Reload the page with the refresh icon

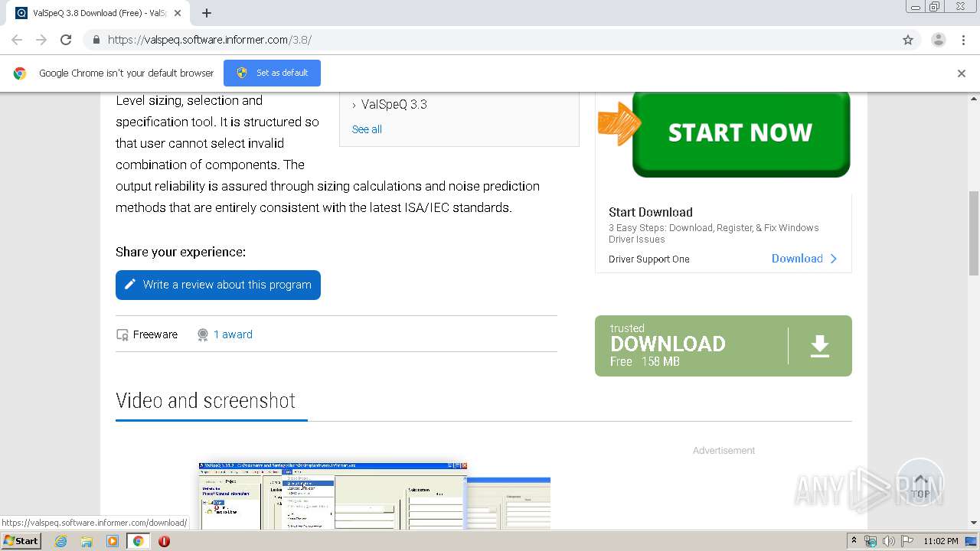(x=66, y=40)
